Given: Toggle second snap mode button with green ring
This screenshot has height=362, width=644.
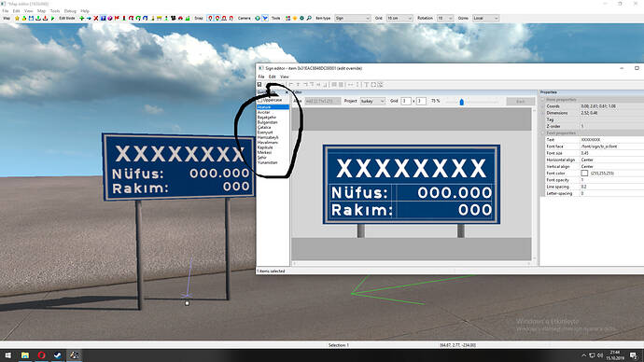Looking at the screenshot, I should pos(217,18).
